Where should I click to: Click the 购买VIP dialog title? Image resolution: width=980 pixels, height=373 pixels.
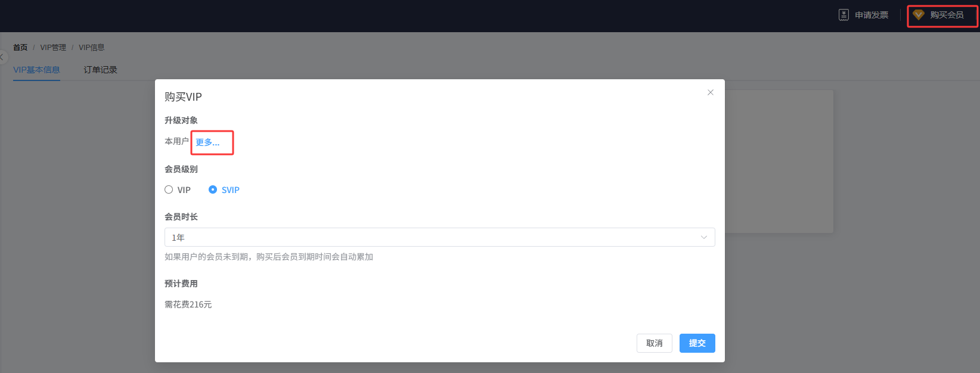[x=183, y=97]
